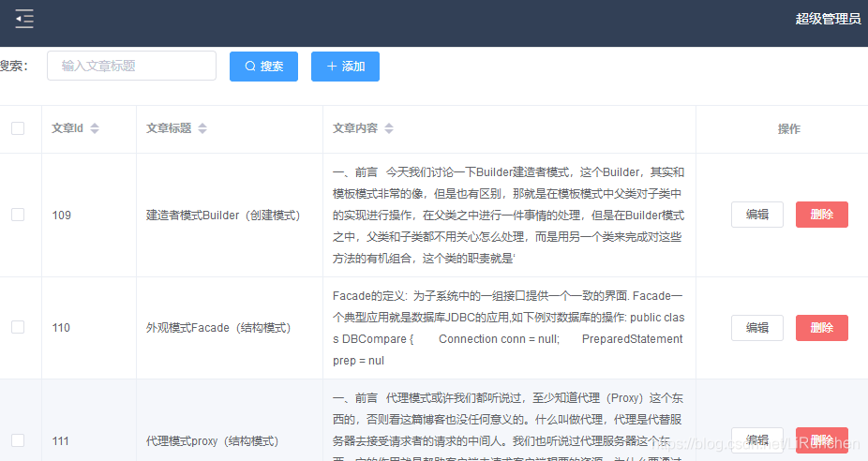Click the content cell of article 109
The width and height of the screenshot is (868, 461).
pos(509,216)
